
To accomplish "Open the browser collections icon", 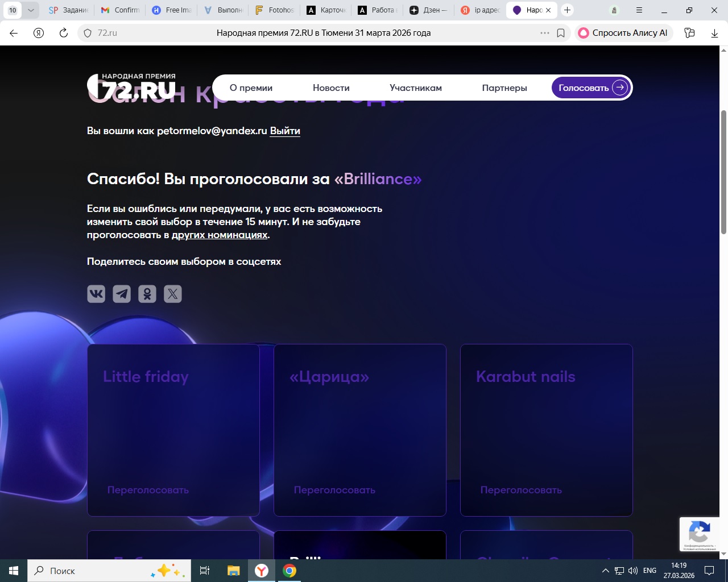I will pyautogui.click(x=690, y=33).
